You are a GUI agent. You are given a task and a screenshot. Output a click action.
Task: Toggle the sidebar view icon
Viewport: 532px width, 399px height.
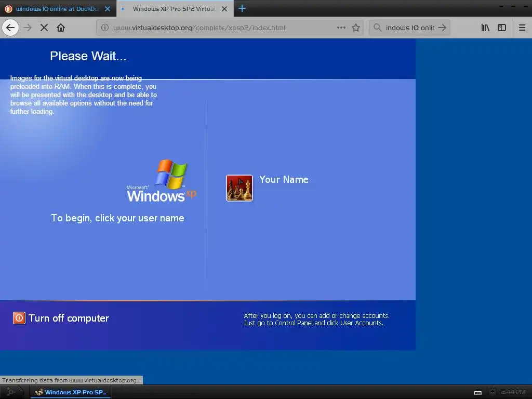(502, 28)
